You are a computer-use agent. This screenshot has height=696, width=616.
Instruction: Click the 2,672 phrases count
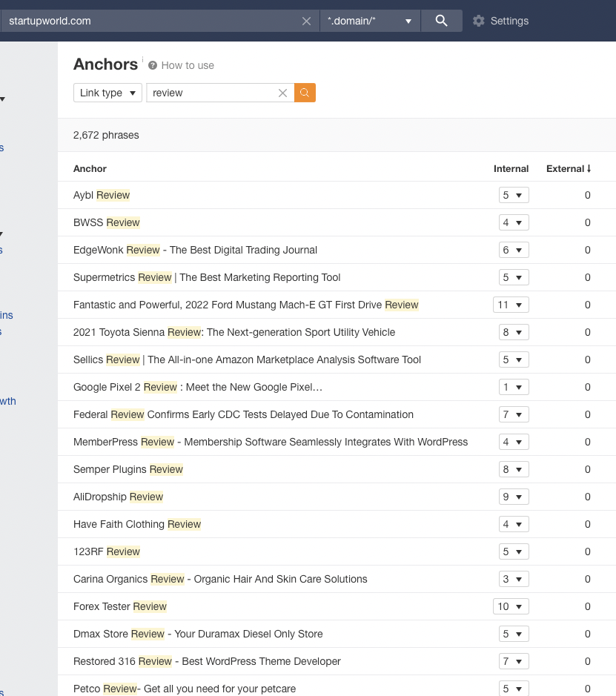(106, 136)
